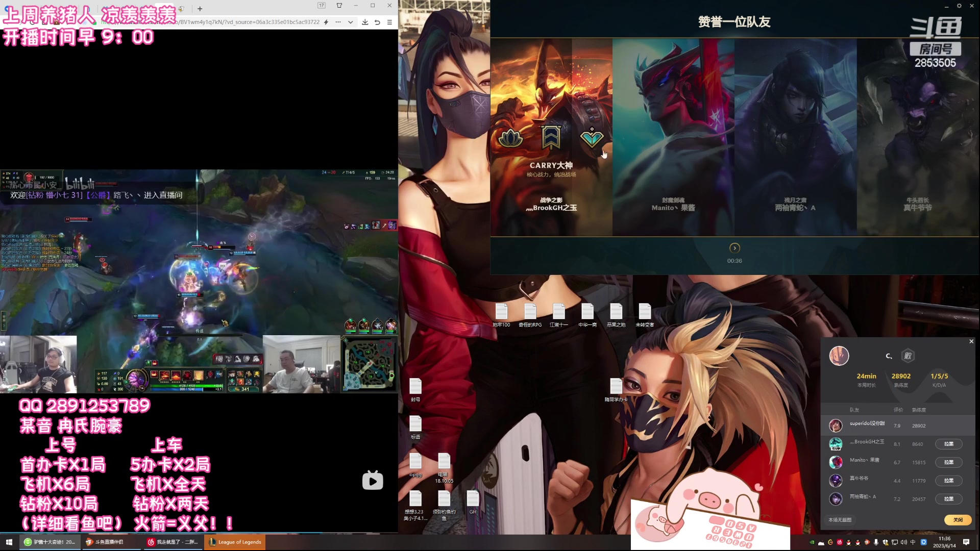Open the 未转变者 desktop file
The height and width of the screenshot is (551, 980).
pyautogui.click(x=645, y=315)
